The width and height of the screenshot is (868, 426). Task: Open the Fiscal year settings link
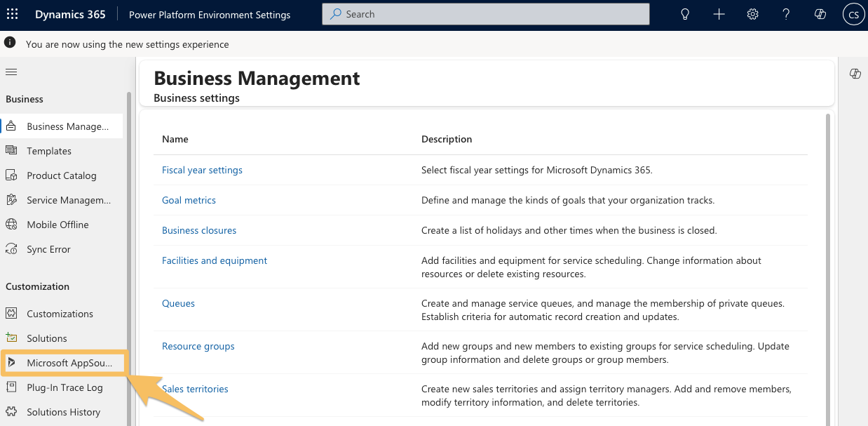(x=202, y=170)
